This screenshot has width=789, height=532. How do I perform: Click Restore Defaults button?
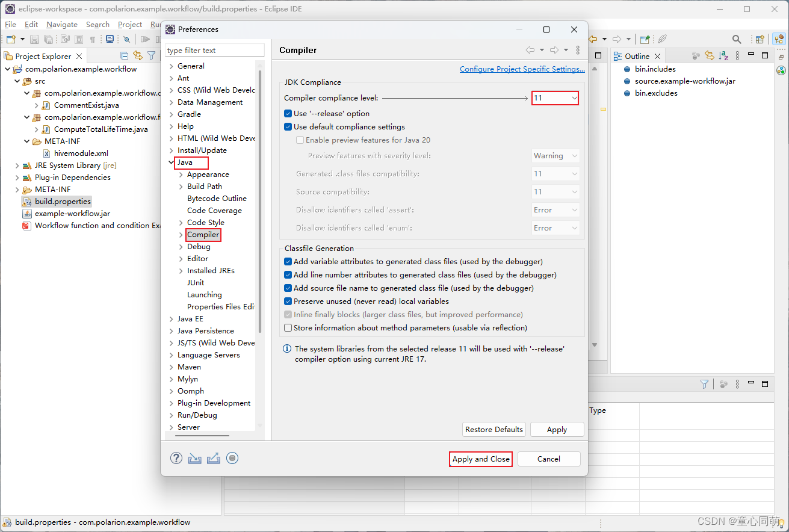tap(494, 430)
